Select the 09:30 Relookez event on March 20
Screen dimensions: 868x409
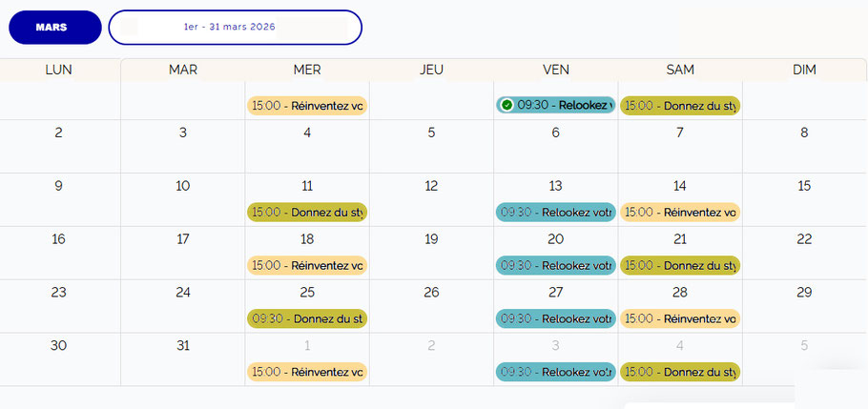555,265
